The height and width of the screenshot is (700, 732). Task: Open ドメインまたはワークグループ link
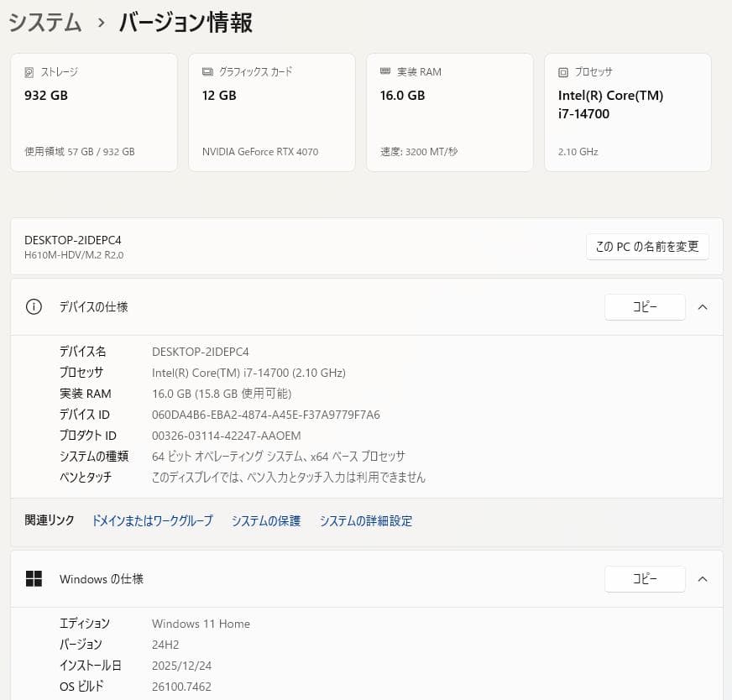[x=152, y=520]
